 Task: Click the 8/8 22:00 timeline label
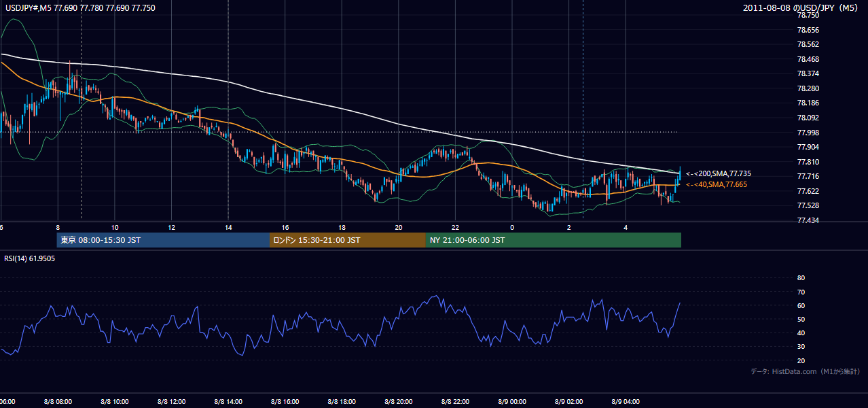point(455,401)
